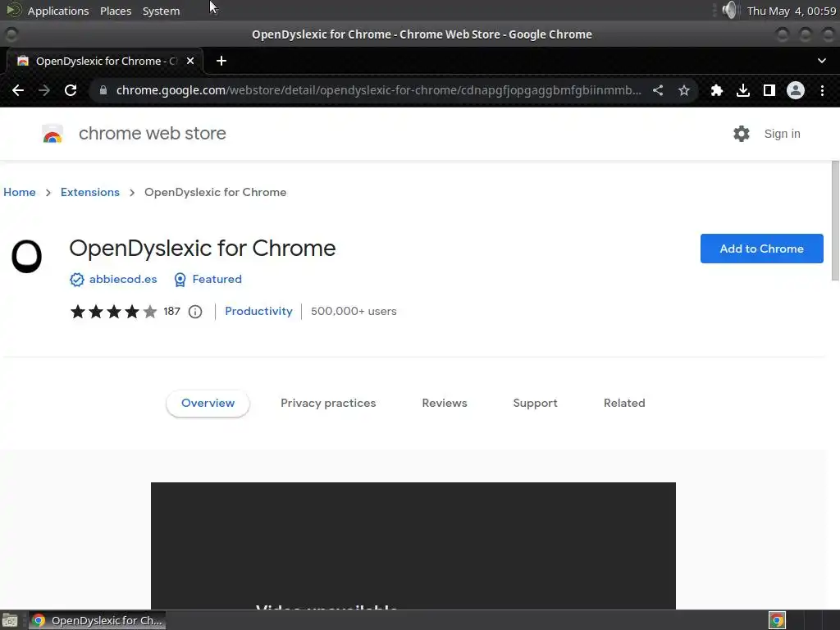Click the video preview thumbnail

[x=413, y=546]
